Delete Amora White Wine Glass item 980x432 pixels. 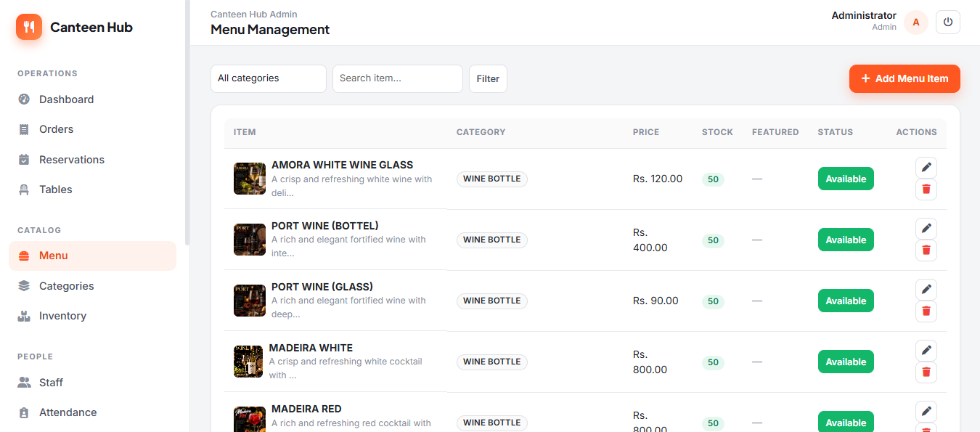tap(926, 189)
